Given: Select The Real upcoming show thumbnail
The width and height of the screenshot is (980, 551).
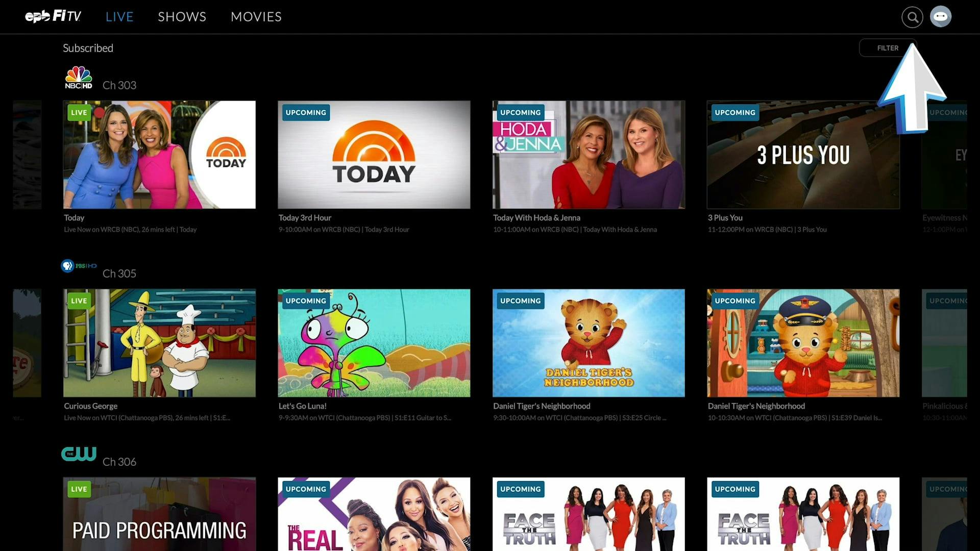Looking at the screenshot, I should tap(374, 514).
